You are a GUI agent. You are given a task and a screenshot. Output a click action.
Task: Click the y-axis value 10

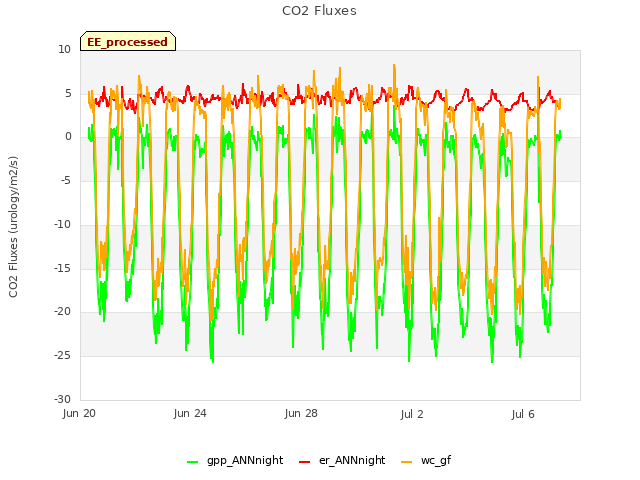tap(64, 49)
